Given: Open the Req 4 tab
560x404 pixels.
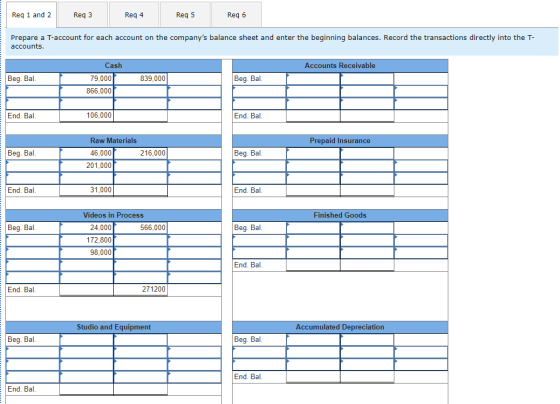Looking at the screenshot, I should tap(134, 15).
